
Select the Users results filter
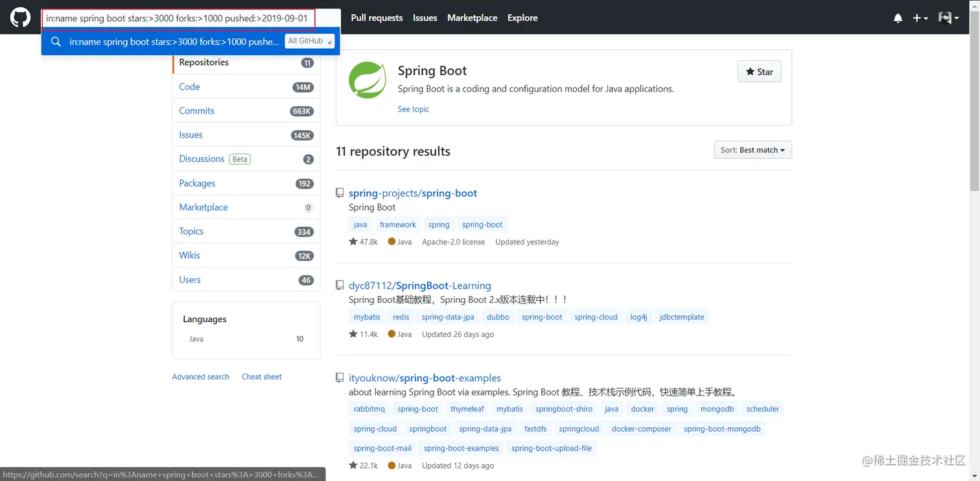[x=246, y=280]
